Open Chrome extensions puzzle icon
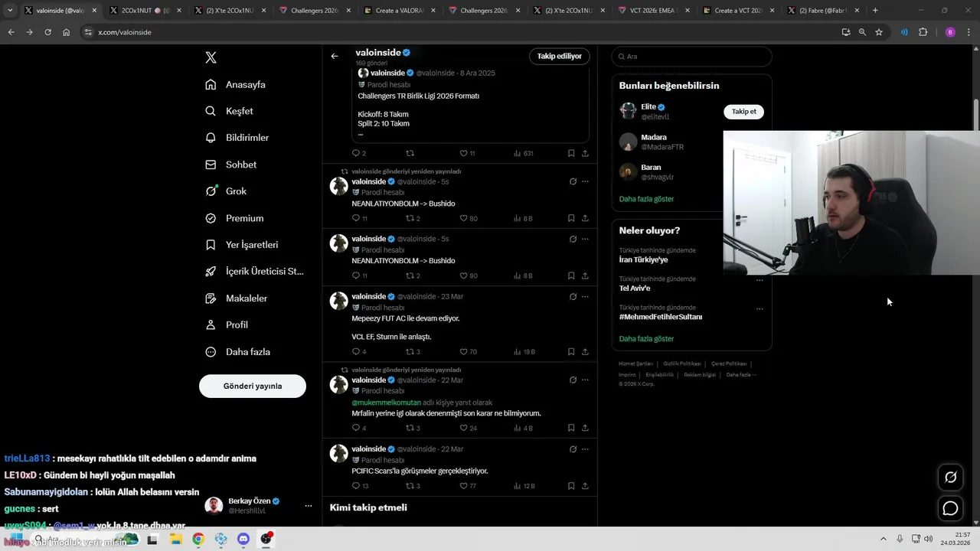980x551 pixels. (923, 32)
